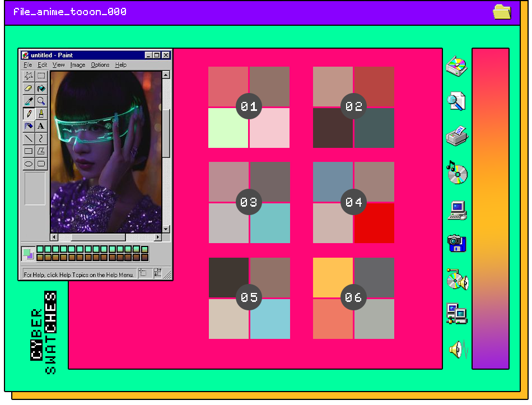
Task: Open the network computers icon
Action: coord(457,313)
